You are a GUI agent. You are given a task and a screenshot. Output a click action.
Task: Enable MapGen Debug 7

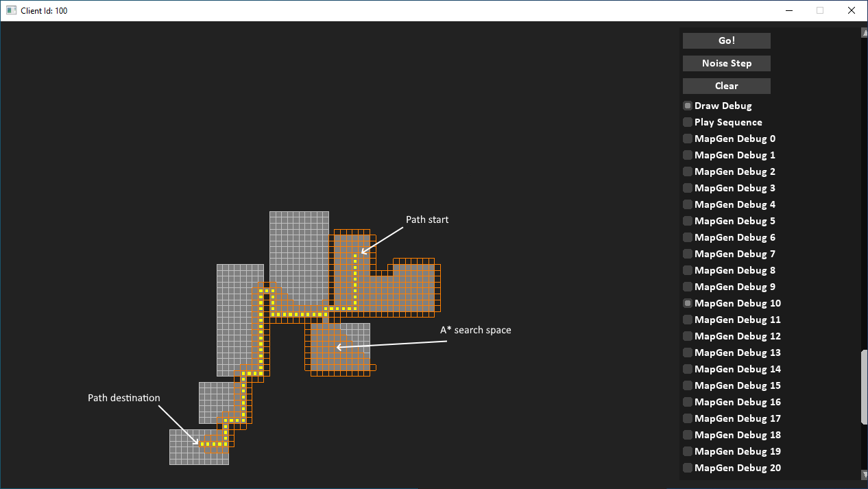(x=687, y=253)
